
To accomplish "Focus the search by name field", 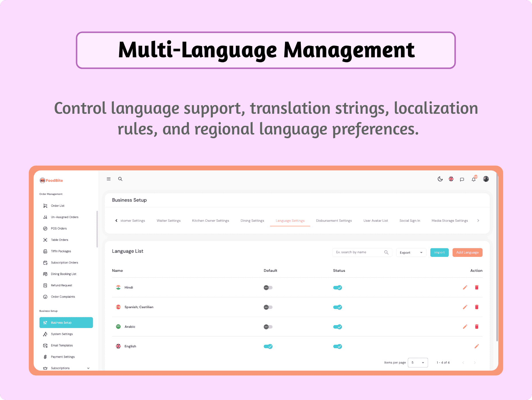I will [362, 252].
